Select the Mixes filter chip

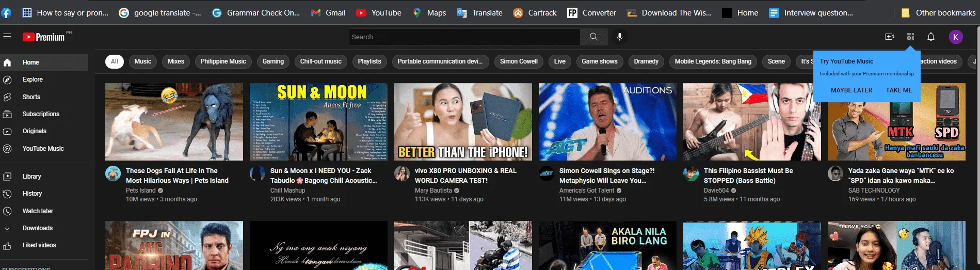click(176, 61)
